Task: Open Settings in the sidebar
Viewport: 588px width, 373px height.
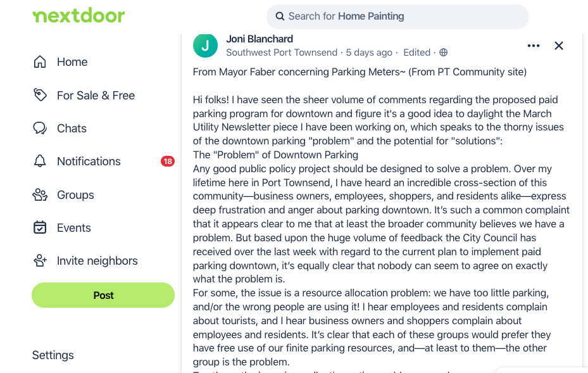Action: (x=53, y=355)
